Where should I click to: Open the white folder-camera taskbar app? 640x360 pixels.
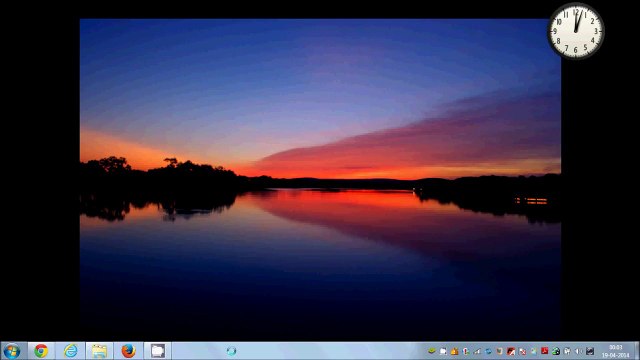158,351
